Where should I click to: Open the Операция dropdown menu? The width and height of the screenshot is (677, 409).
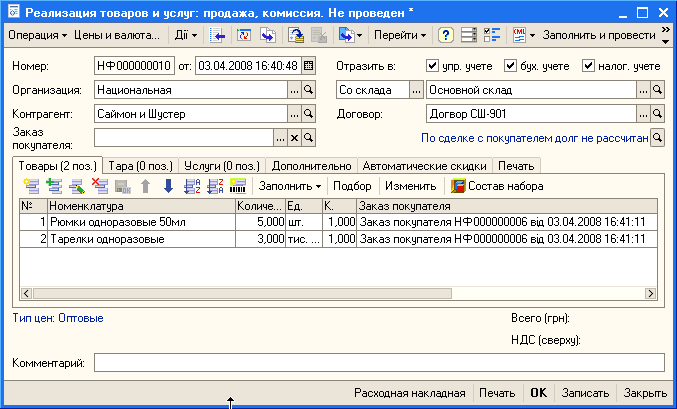point(36,35)
